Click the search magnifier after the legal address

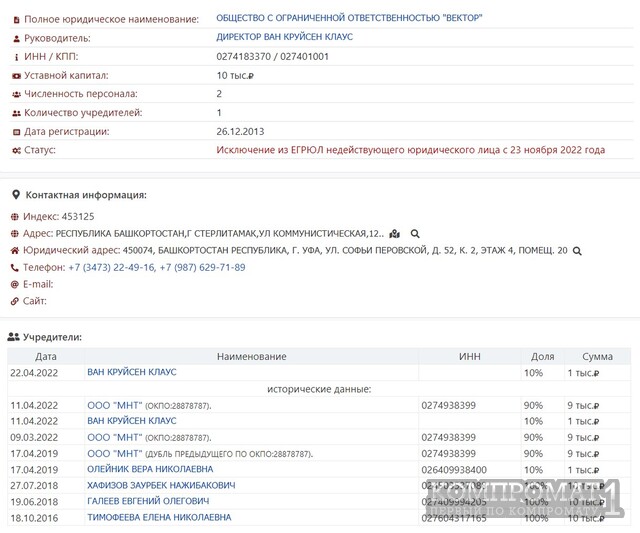(x=577, y=251)
